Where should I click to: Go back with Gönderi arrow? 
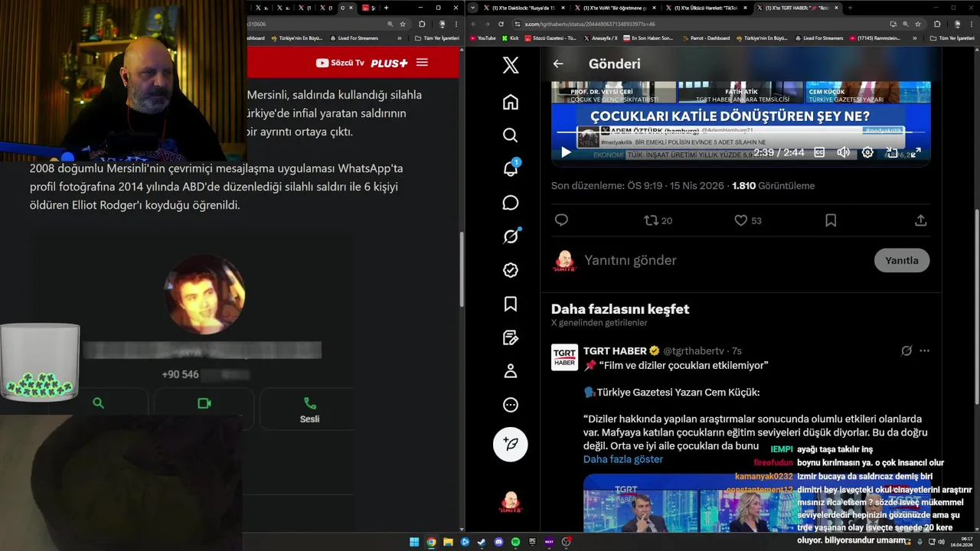558,64
